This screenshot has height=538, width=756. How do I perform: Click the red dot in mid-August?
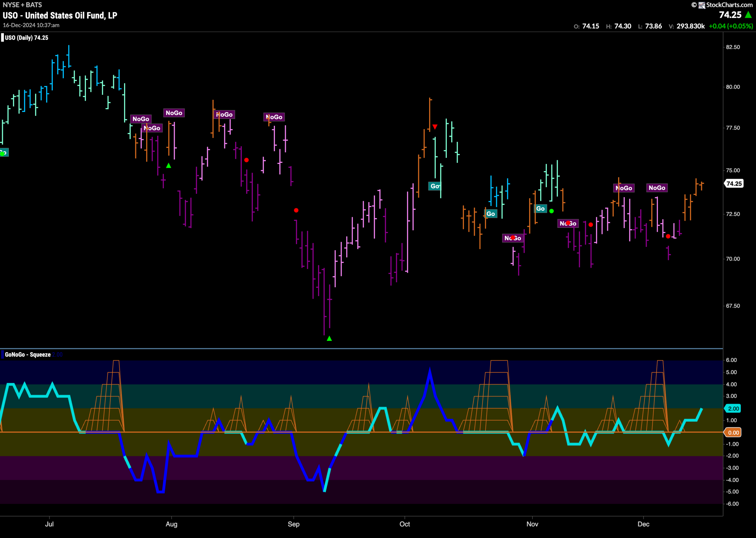(246, 160)
